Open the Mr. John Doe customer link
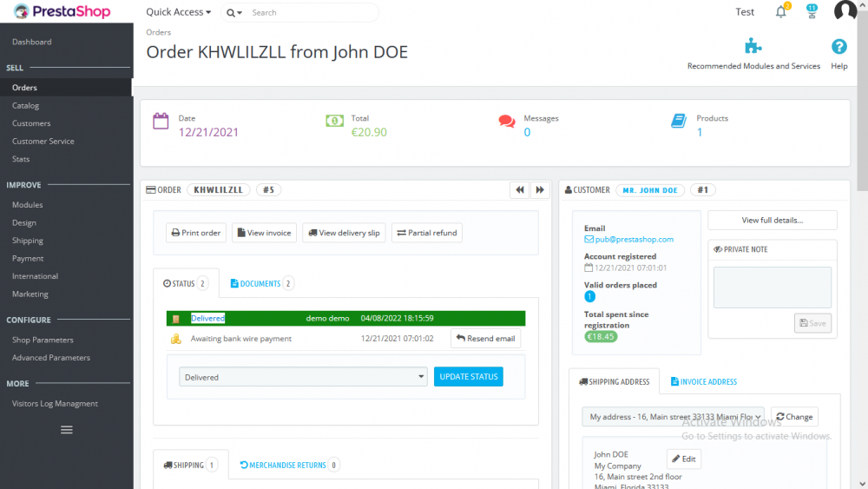 click(650, 190)
